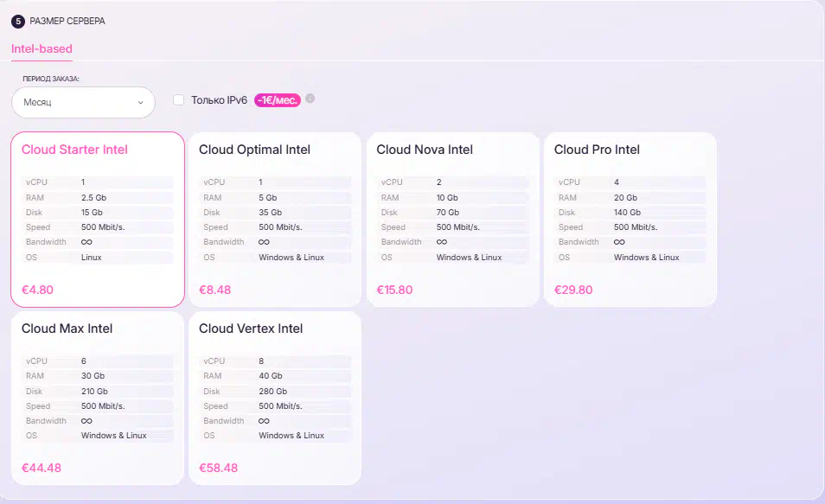Screen dimensions: 825x504
Task: Enable the Только IPv6 checkbox
Action: (178, 100)
